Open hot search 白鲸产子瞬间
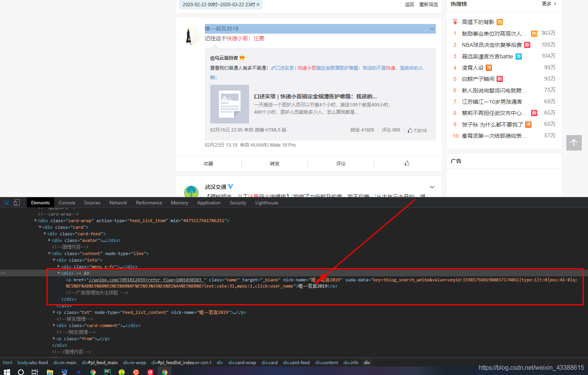 click(478, 79)
